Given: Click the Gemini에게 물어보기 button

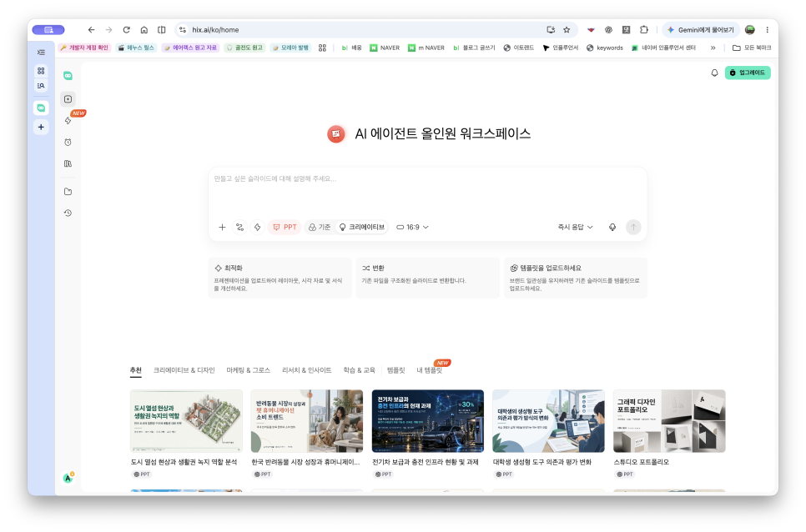Looking at the screenshot, I should coord(701,30).
